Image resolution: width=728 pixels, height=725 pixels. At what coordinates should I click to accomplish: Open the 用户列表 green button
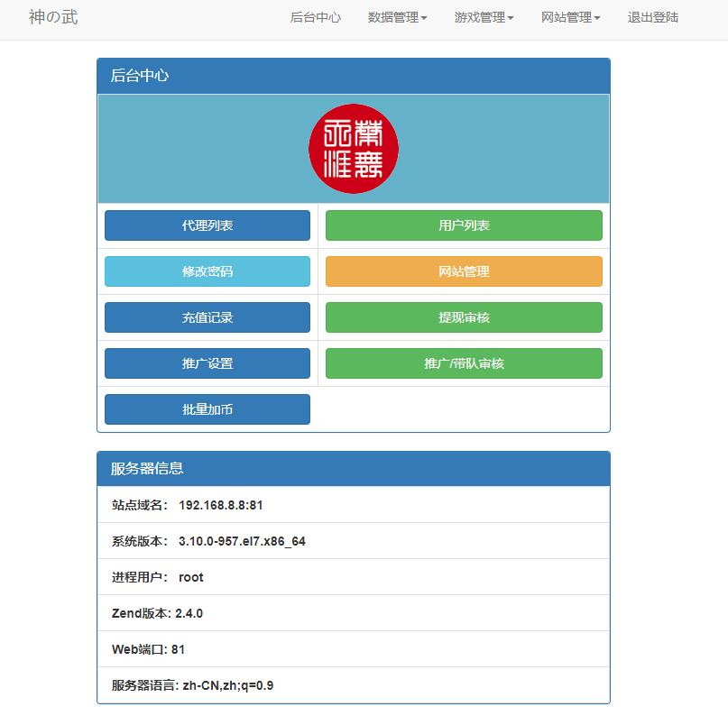coord(464,225)
